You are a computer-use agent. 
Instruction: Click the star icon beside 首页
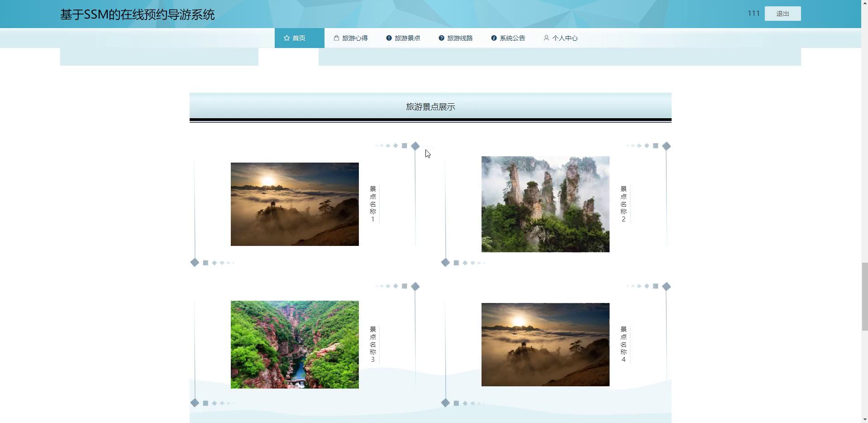(x=286, y=38)
